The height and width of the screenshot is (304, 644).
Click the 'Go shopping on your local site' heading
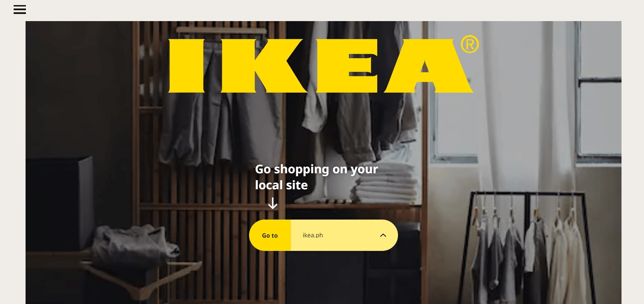(317, 177)
